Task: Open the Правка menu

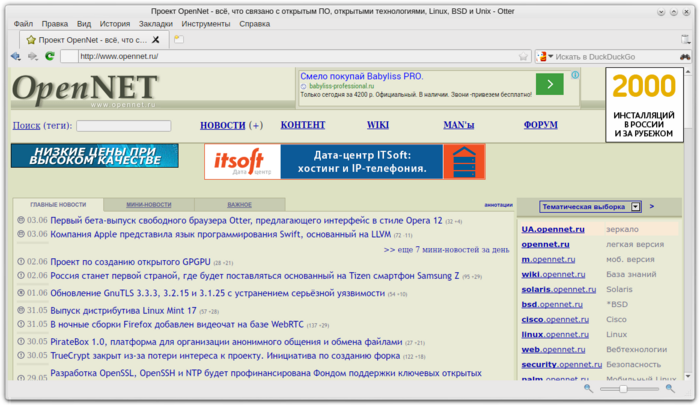Action: (54, 24)
